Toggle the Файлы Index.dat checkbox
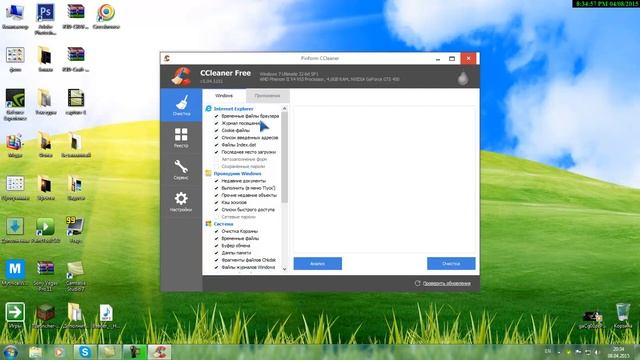This screenshot has width=640, height=360. click(x=216, y=144)
